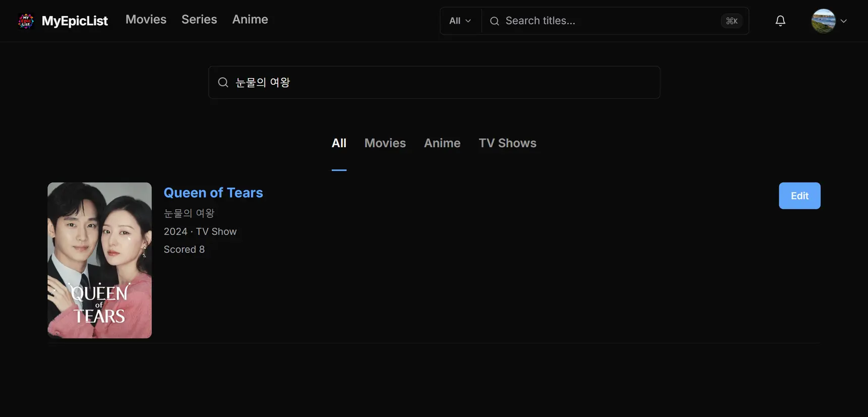Image resolution: width=868 pixels, height=417 pixels.
Task: Click the MyEpicList logo icon
Action: coord(26,21)
